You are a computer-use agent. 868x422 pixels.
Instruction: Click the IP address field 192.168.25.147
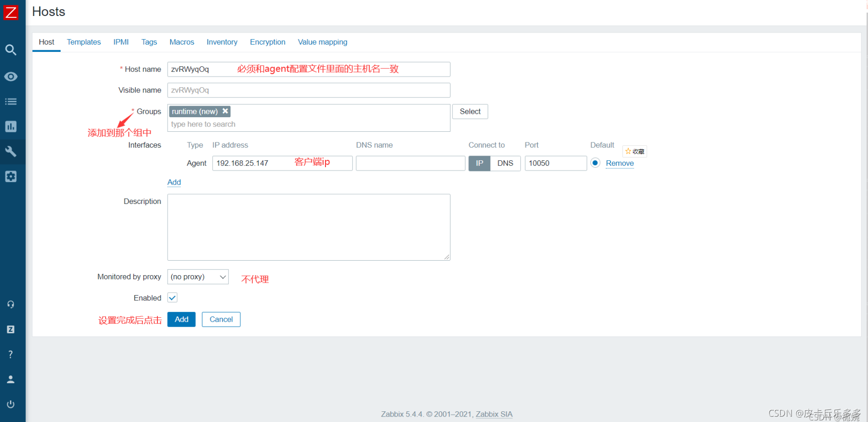pos(282,163)
